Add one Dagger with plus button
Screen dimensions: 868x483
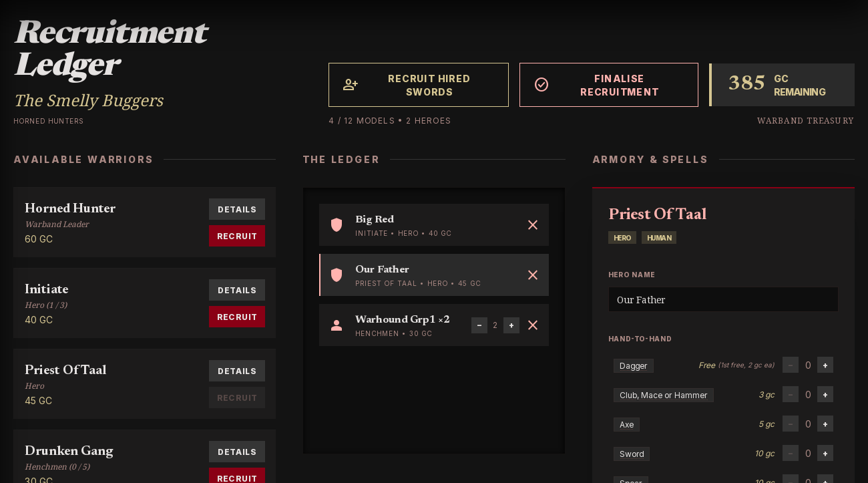[x=825, y=365]
